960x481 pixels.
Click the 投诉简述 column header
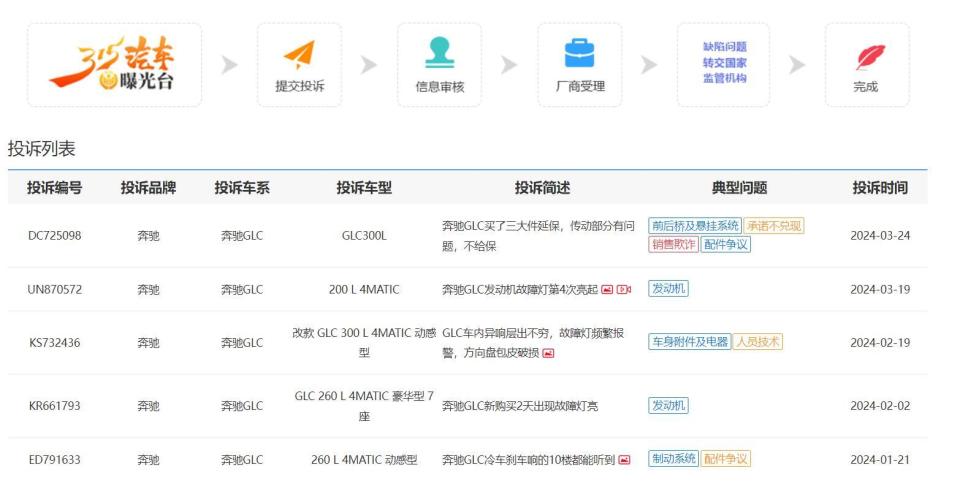tap(542, 188)
